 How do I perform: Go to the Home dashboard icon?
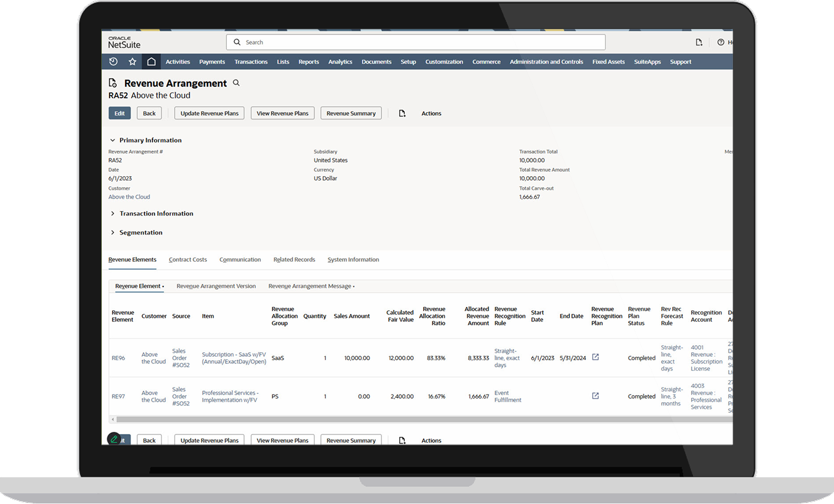[x=151, y=61]
